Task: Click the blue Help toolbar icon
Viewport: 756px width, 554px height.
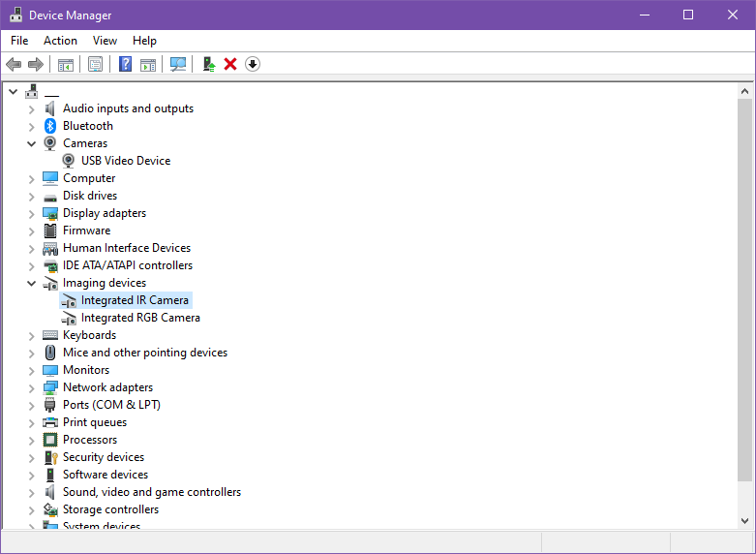Action: click(x=126, y=64)
